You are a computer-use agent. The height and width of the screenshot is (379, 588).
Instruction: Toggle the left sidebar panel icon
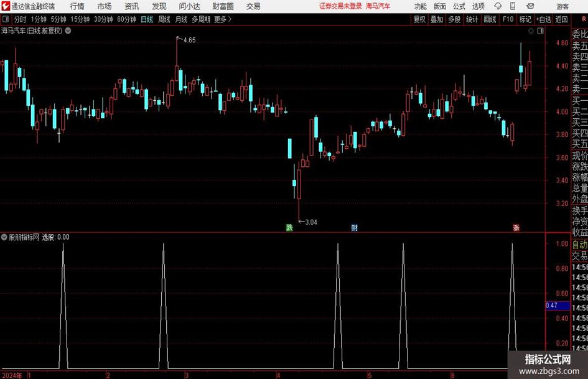(x=6, y=19)
